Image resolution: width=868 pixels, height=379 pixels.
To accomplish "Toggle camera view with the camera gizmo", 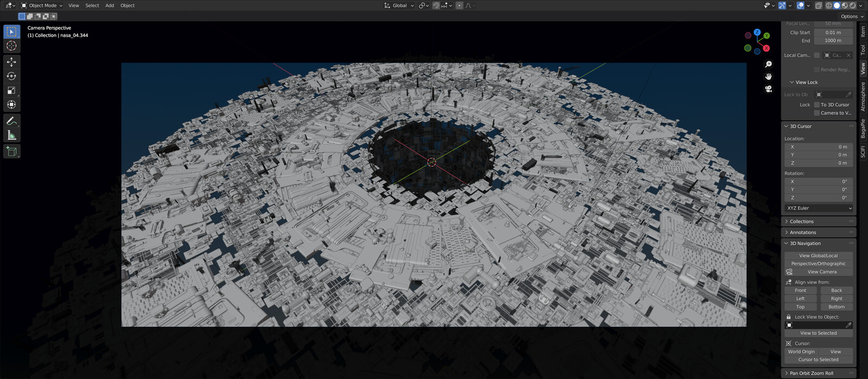I will [x=768, y=89].
